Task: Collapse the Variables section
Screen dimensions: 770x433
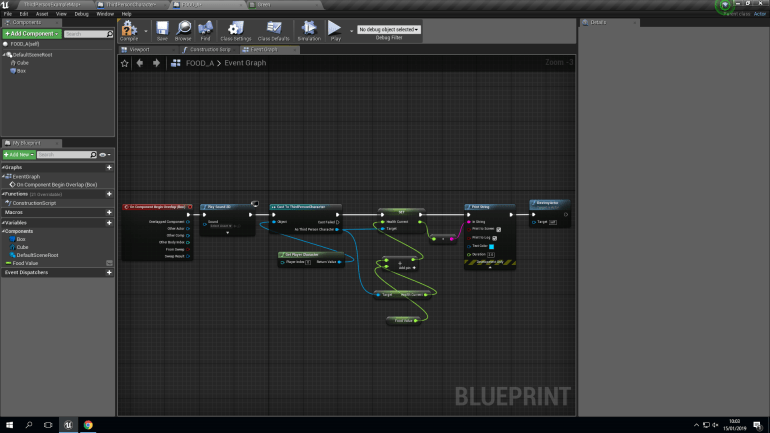Action: (3, 222)
